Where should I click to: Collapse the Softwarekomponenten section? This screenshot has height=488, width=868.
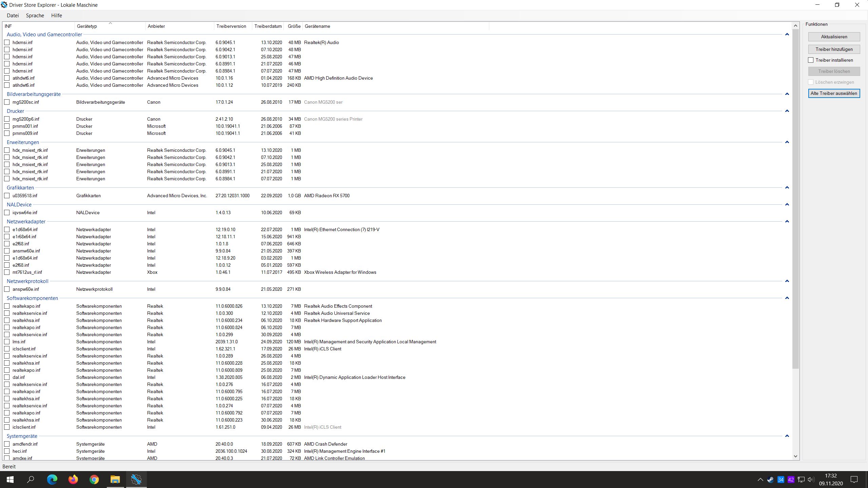[787, 298]
